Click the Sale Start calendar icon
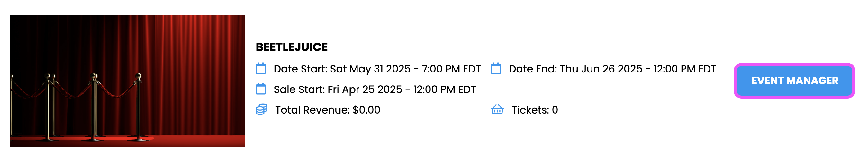Image resolution: width=868 pixels, height=161 pixels. (260, 89)
